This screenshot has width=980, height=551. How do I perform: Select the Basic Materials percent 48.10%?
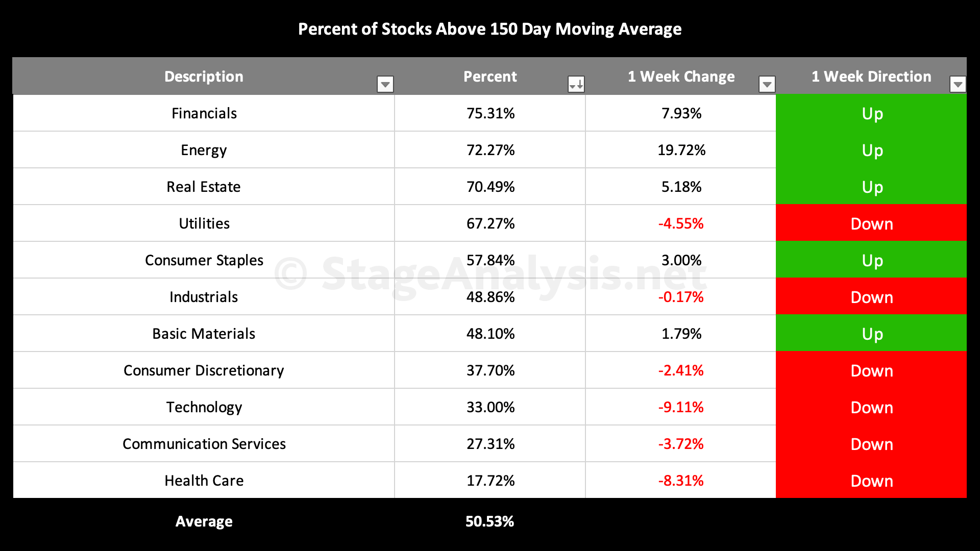click(x=490, y=334)
